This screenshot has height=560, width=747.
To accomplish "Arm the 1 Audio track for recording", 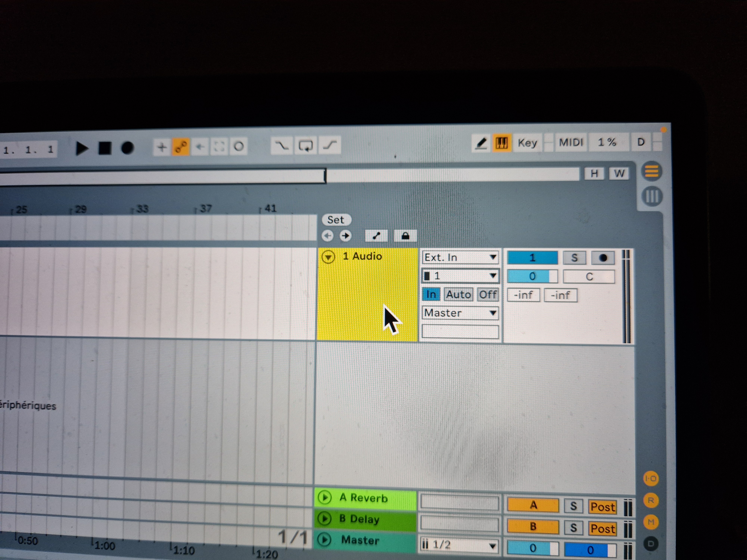I will point(603,258).
